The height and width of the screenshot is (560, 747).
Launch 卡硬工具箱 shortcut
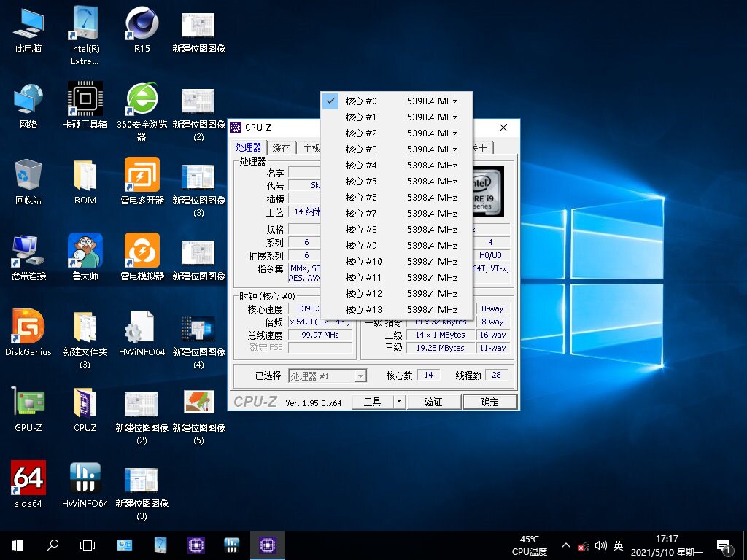click(85, 106)
